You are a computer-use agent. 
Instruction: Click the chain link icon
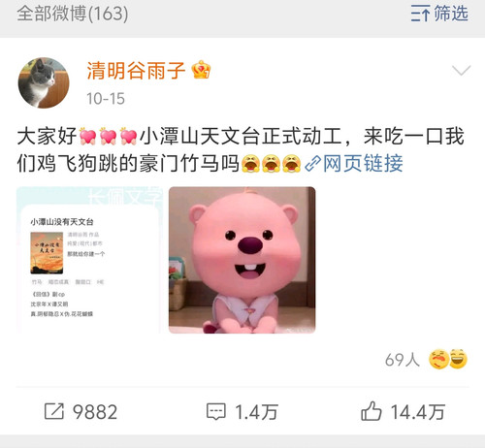[312, 164]
